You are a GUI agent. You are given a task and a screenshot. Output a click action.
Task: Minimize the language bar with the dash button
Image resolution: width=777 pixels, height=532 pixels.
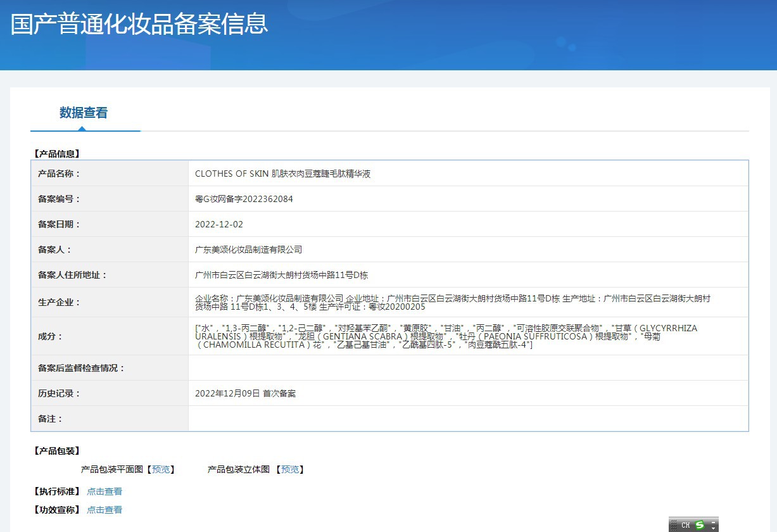(714, 522)
